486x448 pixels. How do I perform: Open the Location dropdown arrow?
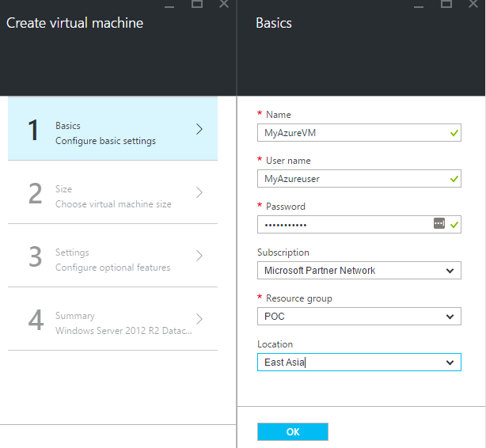pos(450,363)
